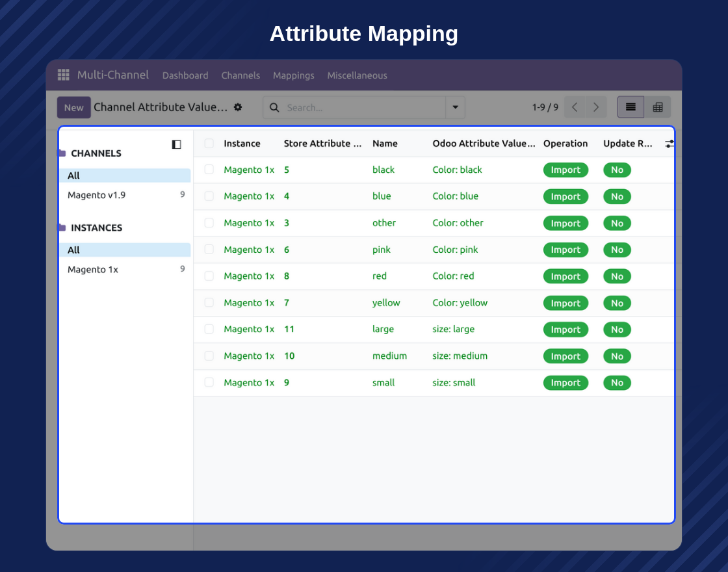Viewport: 728px width, 572px height.
Task: Click the search magnifier icon
Action: [x=274, y=107]
